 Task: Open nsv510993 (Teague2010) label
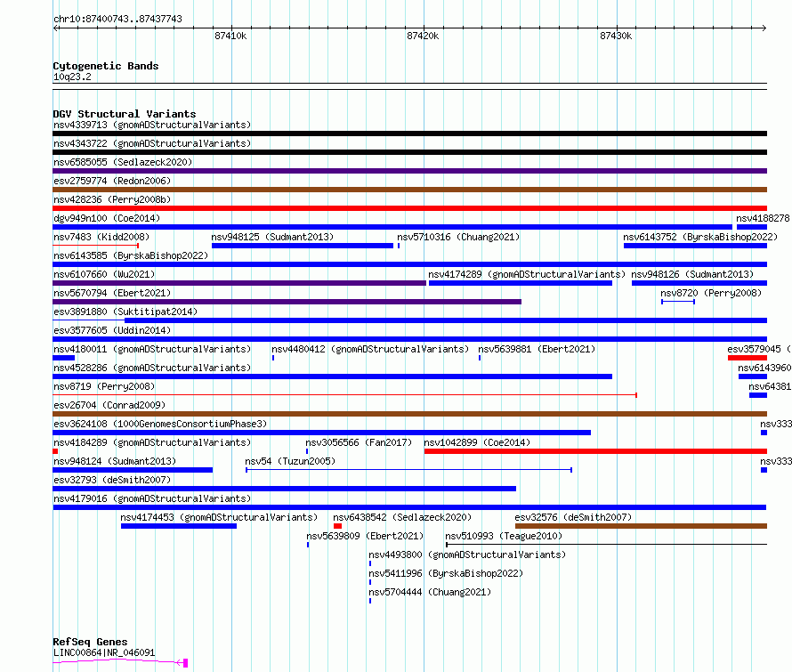tap(504, 536)
